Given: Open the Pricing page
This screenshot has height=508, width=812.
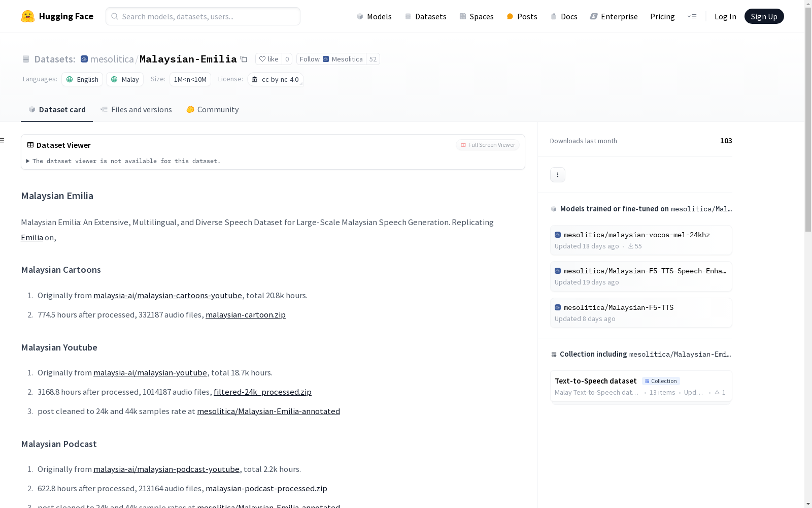Looking at the screenshot, I should tap(662, 16).
